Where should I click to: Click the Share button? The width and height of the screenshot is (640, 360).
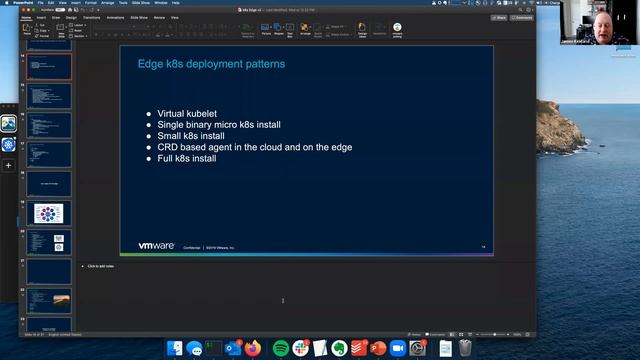click(499, 18)
